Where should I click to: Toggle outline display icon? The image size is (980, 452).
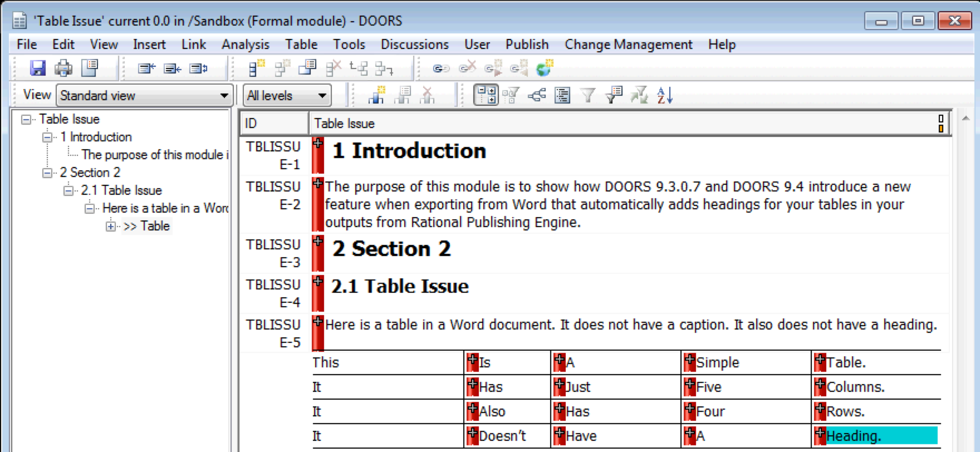(562, 96)
